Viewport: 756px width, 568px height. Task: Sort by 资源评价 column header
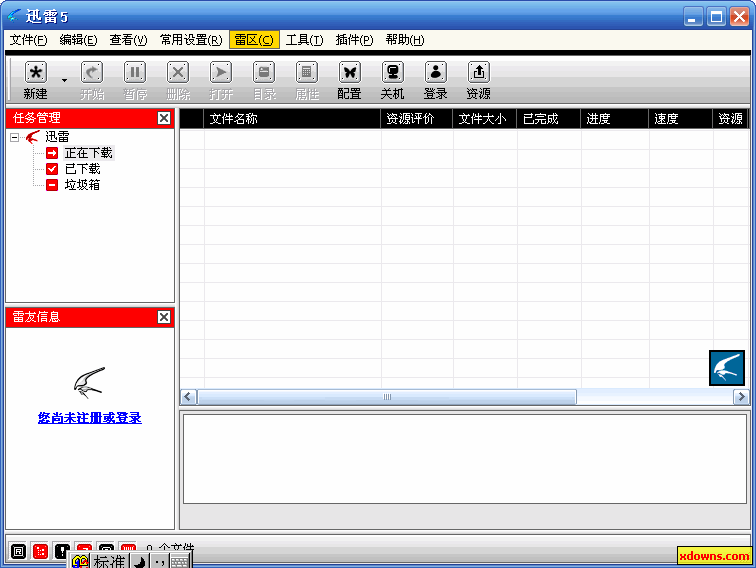[417, 119]
